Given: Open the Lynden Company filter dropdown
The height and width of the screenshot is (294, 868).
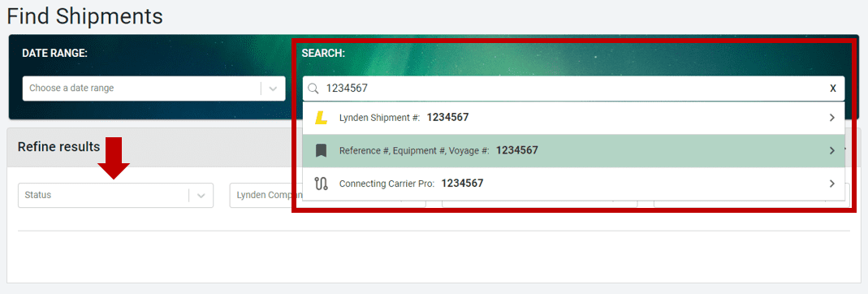Looking at the screenshot, I should [266, 196].
